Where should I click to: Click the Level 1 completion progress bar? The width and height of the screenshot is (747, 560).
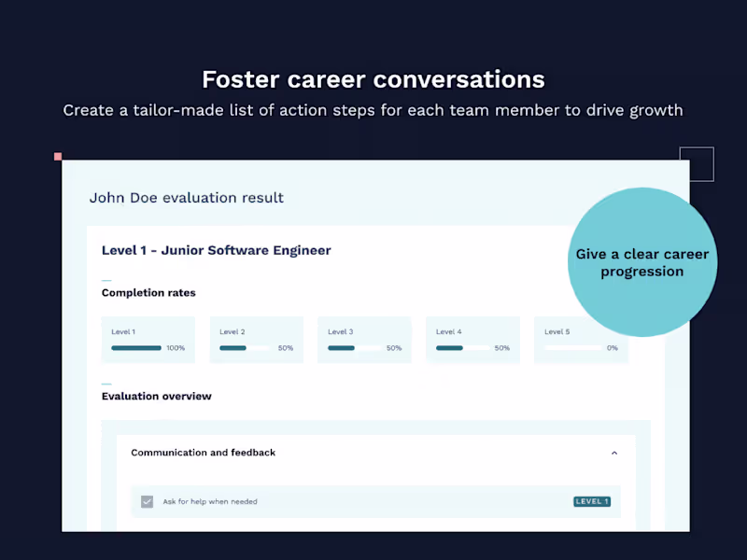click(x=136, y=348)
